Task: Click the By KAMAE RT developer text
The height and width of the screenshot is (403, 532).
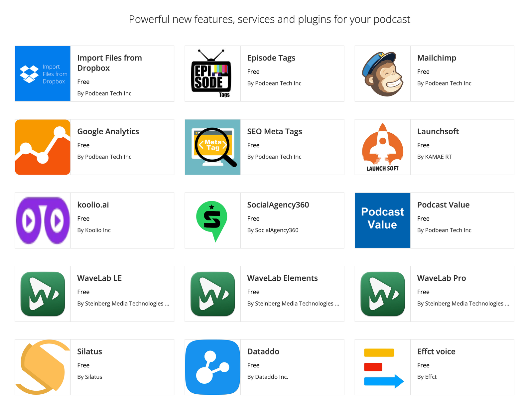Action: tap(434, 157)
